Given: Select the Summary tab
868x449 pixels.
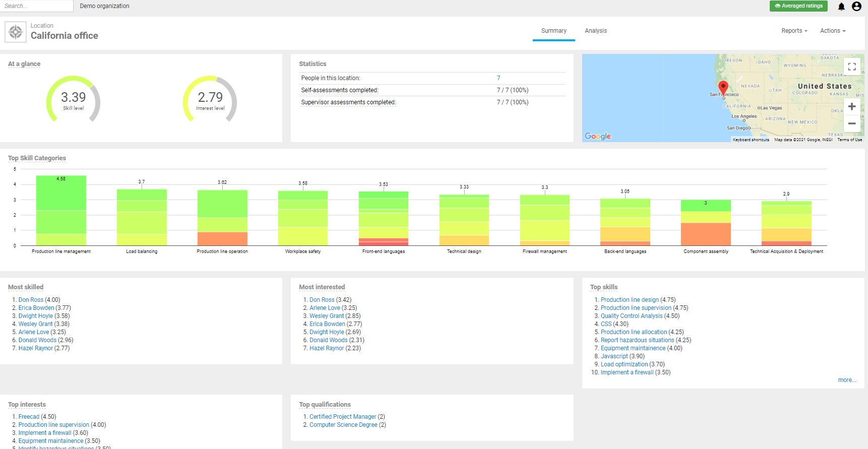Looking at the screenshot, I should coord(553,31).
